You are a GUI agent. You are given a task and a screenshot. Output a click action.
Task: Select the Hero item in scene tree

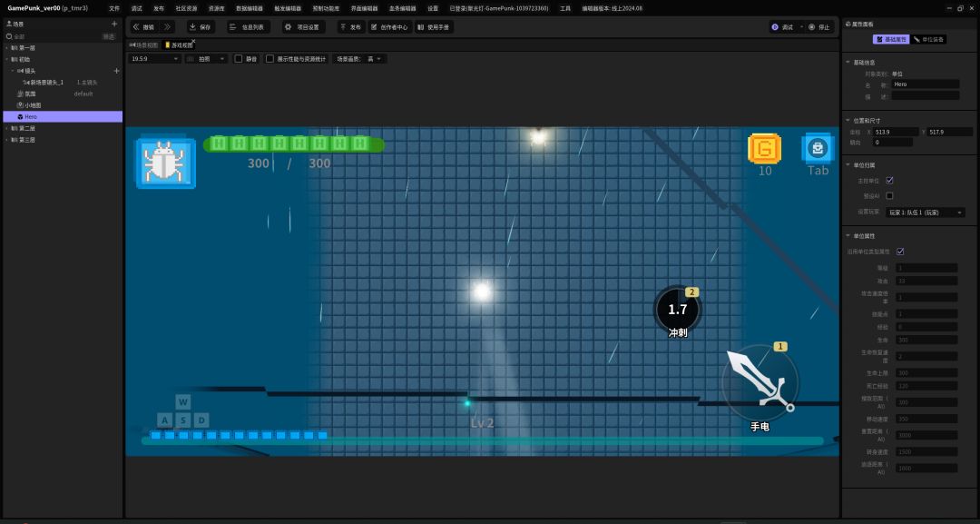pos(63,117)
